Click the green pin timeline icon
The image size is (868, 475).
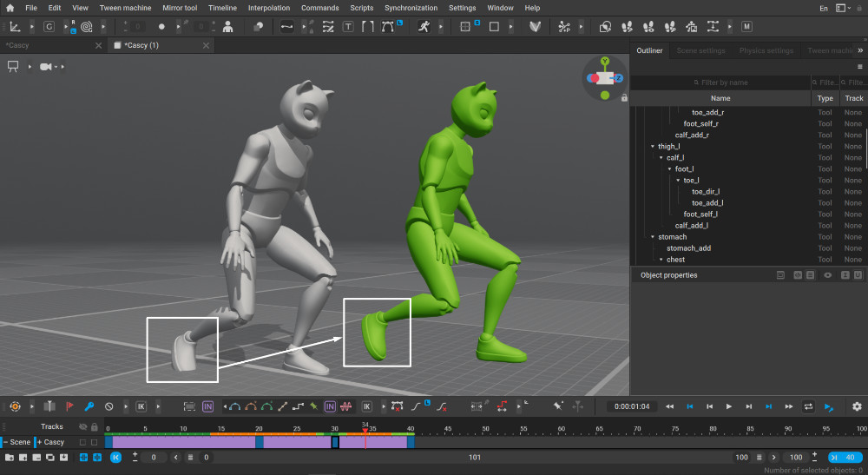(x=313, y=406)
